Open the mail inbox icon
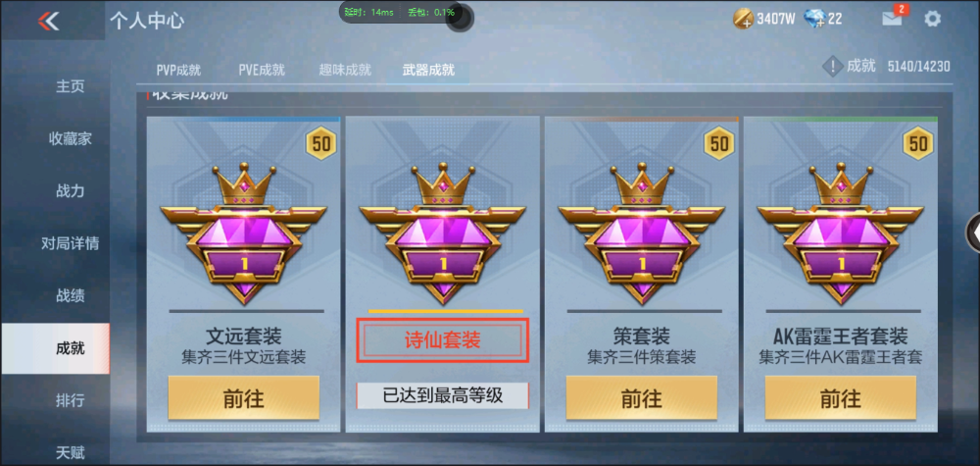 click(x=892, y=19)
